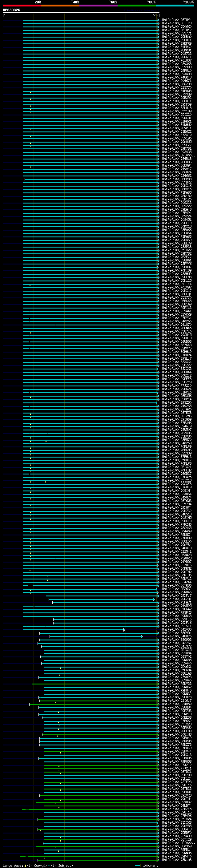This screenshot has height=868, width=197.
Task: Click the end position 509 label
Action: [x=155, y=15]
